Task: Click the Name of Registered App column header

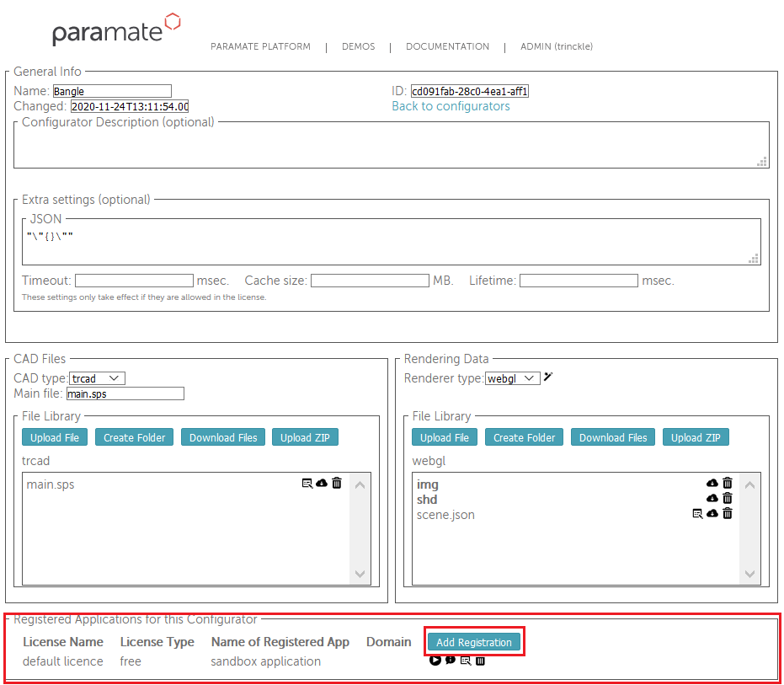Action: 280,641
